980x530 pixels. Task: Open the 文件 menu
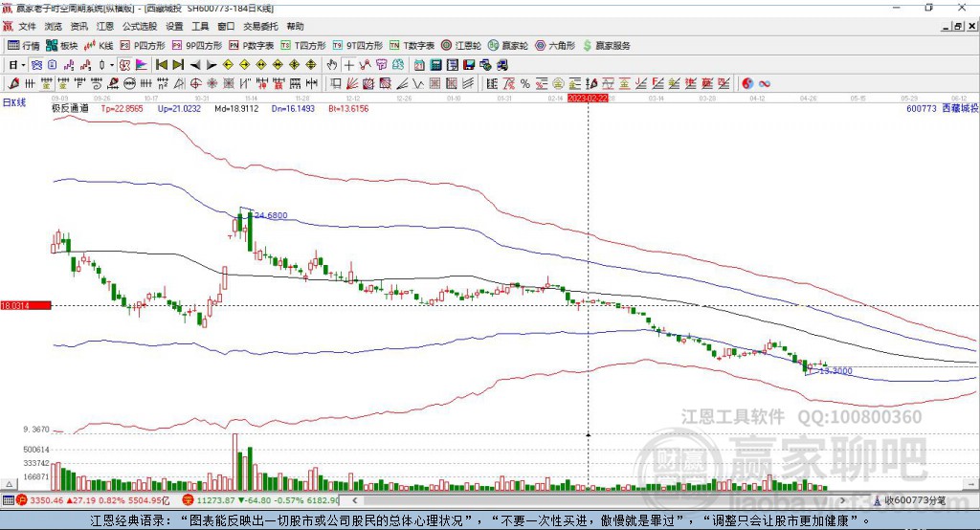pyautogui.click(x=27, y=26)
